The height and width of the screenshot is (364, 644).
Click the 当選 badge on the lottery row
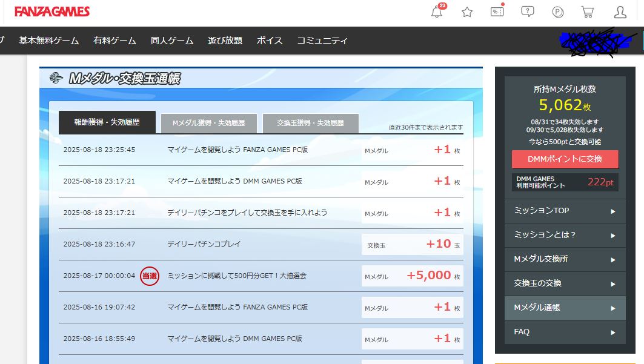click(x=149, y=276)
